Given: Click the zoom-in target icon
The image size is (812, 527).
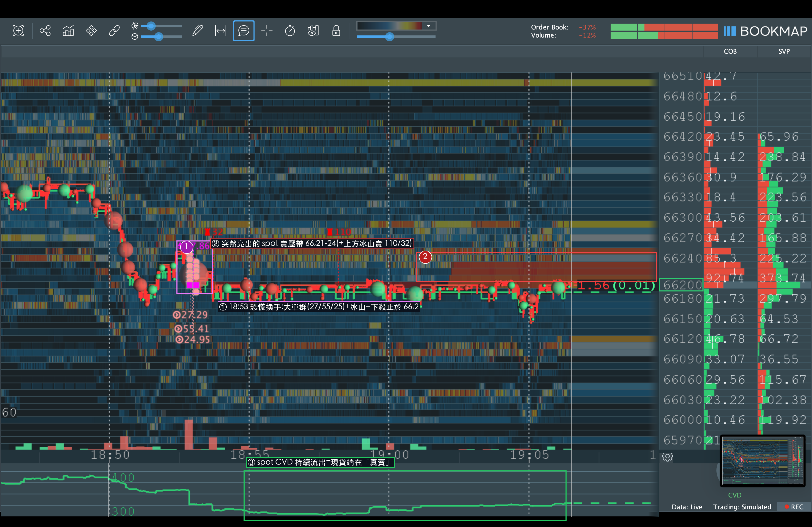Looking at the screenshot, I should pos(18,31).
